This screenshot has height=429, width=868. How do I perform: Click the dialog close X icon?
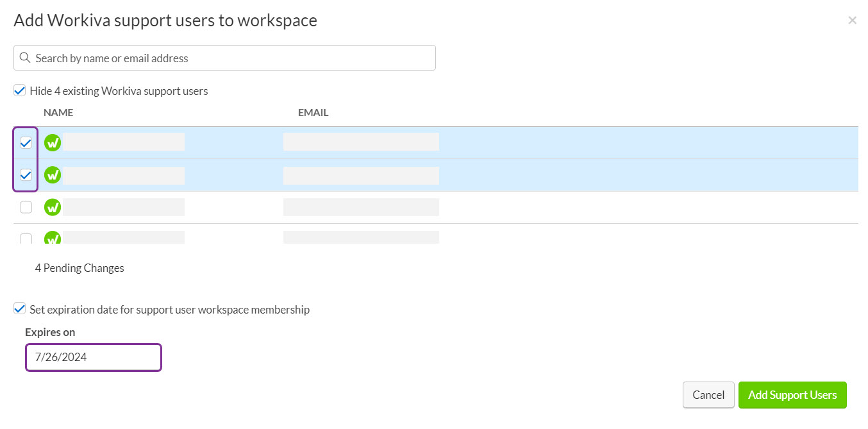[852, 20]
